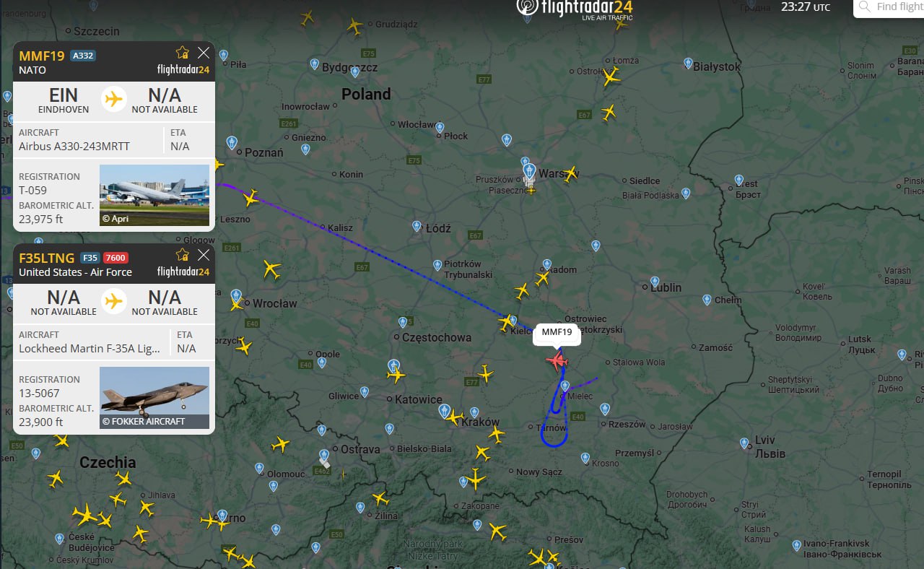The width and height of the screenshot is (924, 569).
Task: Select the Lublin airport pin marker
Action: click(x=654, y=282)
